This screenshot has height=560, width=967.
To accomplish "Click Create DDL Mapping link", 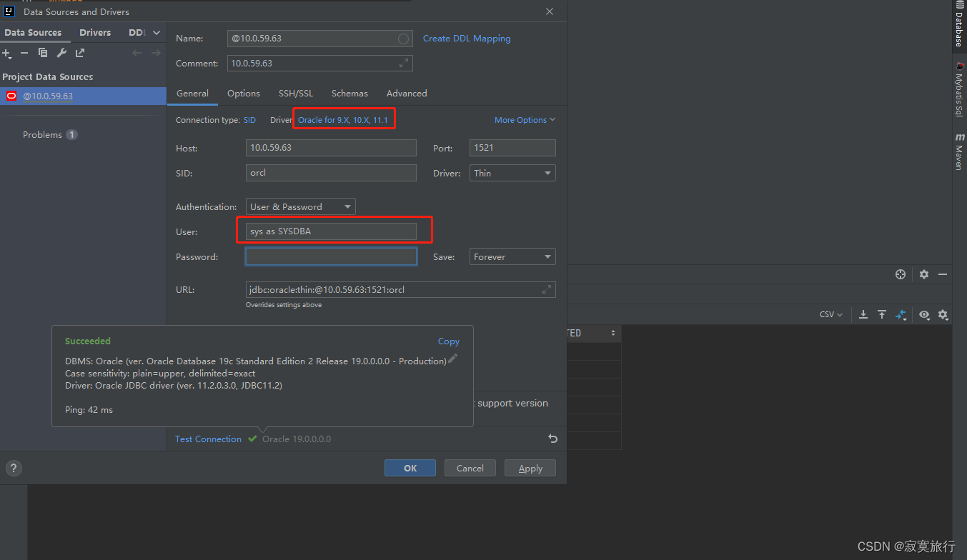I will [x=467, y=39].
